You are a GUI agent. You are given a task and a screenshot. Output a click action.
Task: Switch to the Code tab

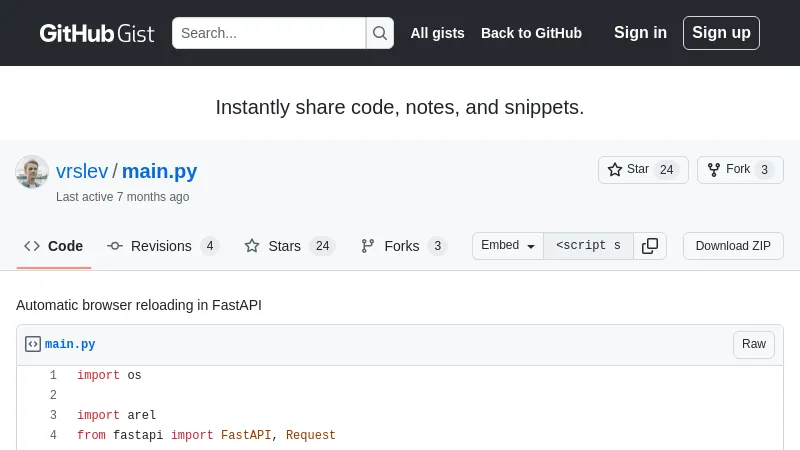pyautogui.click(x=55, y=246)
